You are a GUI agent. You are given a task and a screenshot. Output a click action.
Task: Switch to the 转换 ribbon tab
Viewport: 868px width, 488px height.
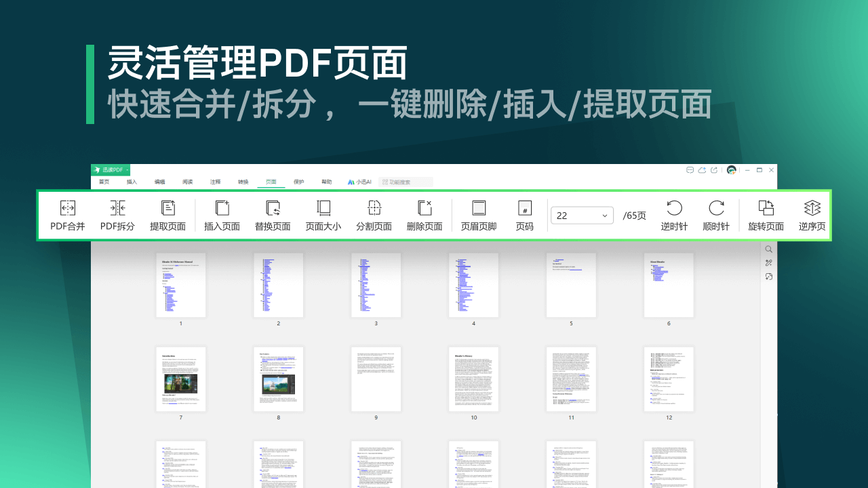(243, 181)
